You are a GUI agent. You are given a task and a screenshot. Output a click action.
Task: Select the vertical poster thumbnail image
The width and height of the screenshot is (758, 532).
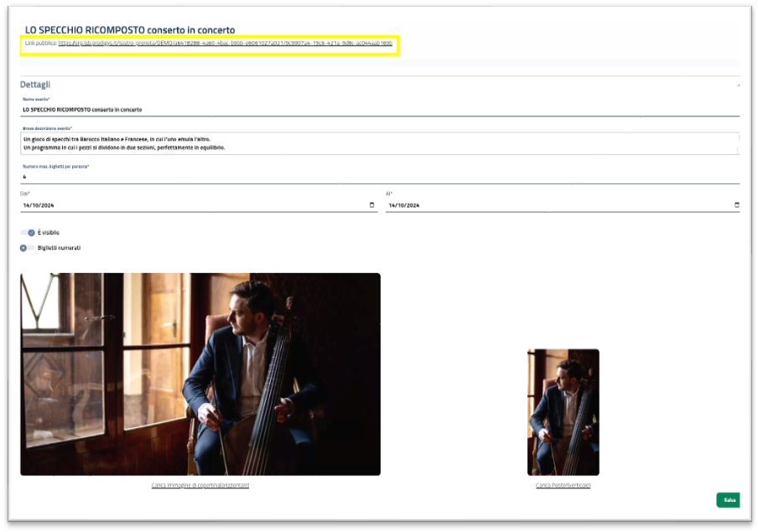click(x=563, y=411)
